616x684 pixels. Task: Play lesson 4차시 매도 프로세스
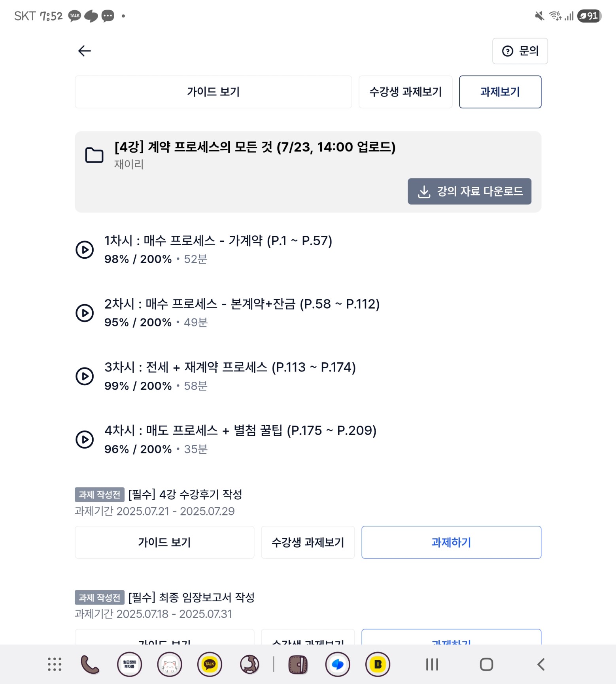pos(85,440)
